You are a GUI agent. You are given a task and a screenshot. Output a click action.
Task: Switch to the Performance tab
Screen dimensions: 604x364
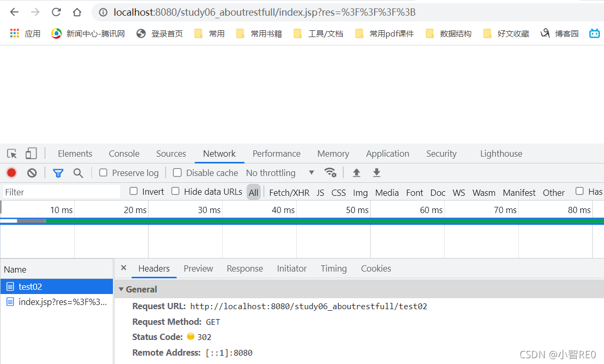[276, 154]
